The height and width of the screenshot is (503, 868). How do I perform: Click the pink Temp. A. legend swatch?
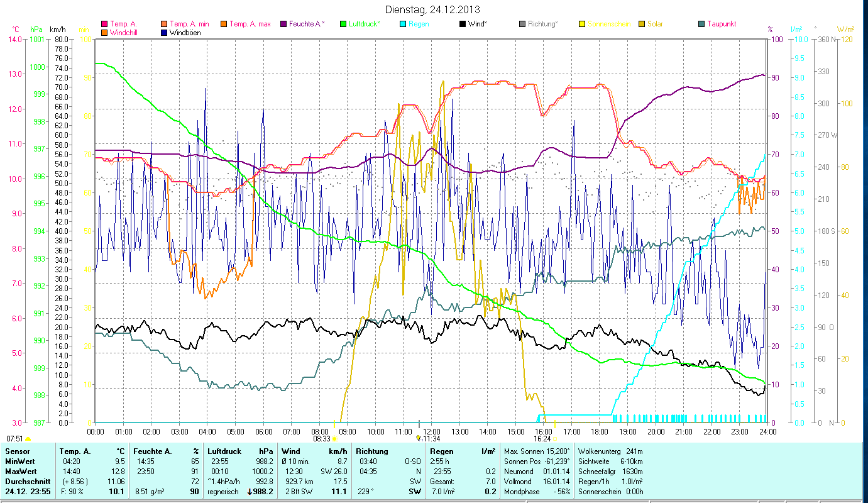click(104, 25)
